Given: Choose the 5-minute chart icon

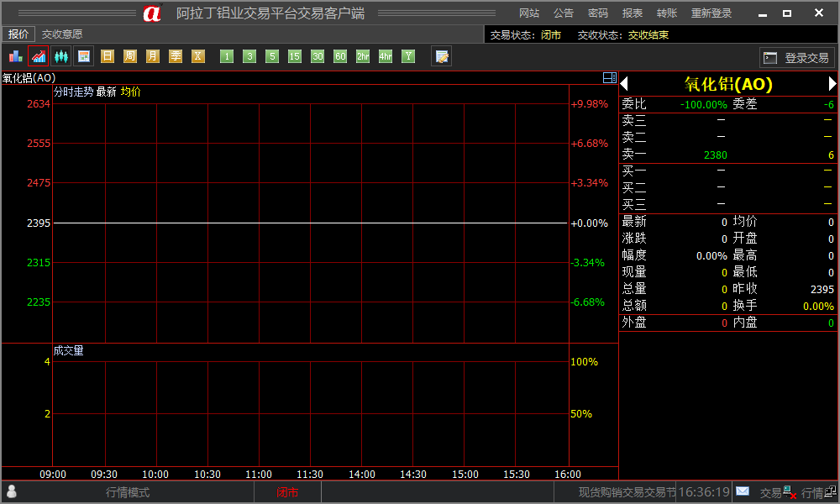Looking at the screenshot, I should pyautogui.click(x=272, y=56).
